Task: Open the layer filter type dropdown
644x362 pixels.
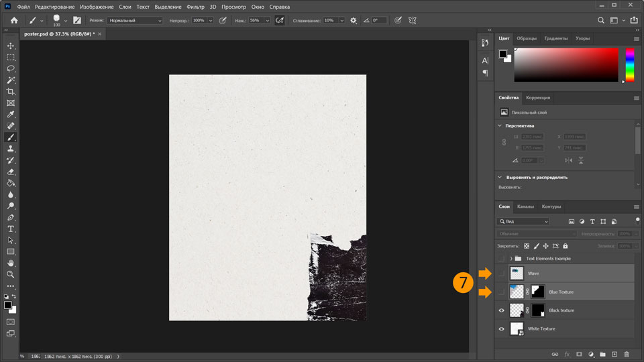Action: (x=523, y=221)
